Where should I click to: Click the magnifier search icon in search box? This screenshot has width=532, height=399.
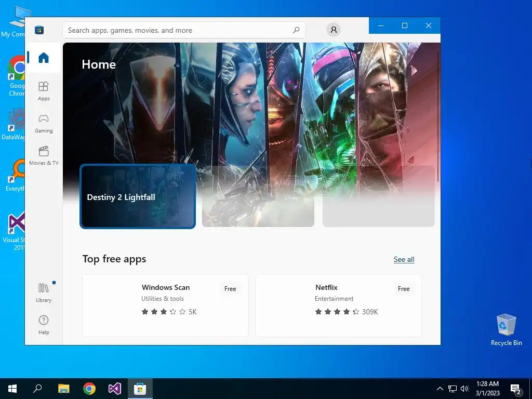tap(296, 30)
